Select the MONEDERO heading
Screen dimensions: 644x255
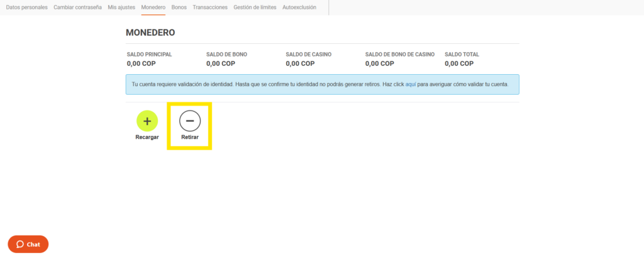[x=150, y=33]
